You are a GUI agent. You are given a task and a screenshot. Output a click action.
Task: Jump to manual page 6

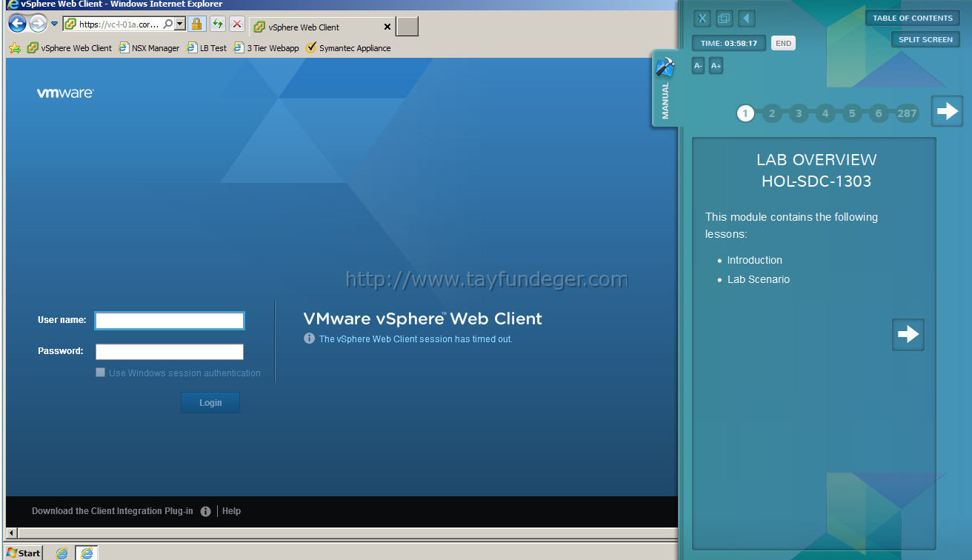(879, 113)
